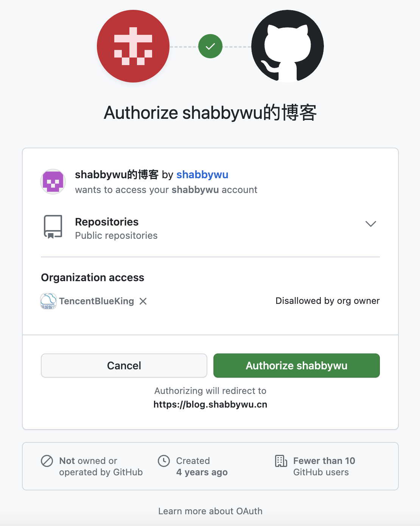
Task: Click the Disallowed by org owner label
Action: click(327, 301)
